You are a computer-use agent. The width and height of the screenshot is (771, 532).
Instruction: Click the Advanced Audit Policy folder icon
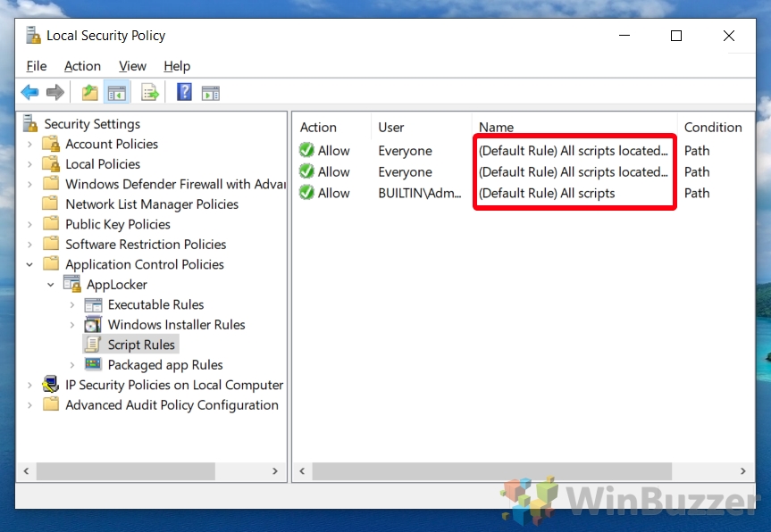point(51,404)
